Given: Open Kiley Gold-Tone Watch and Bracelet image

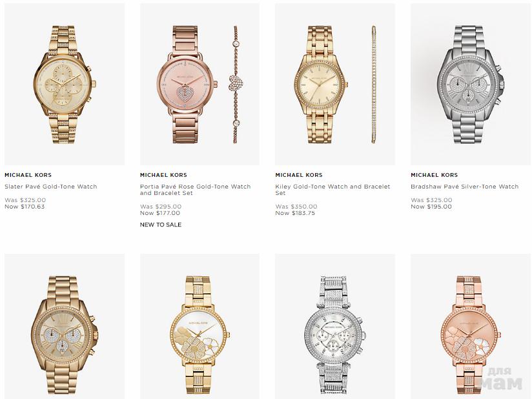Looking at the screenshot, I should [x=335, y=84].
